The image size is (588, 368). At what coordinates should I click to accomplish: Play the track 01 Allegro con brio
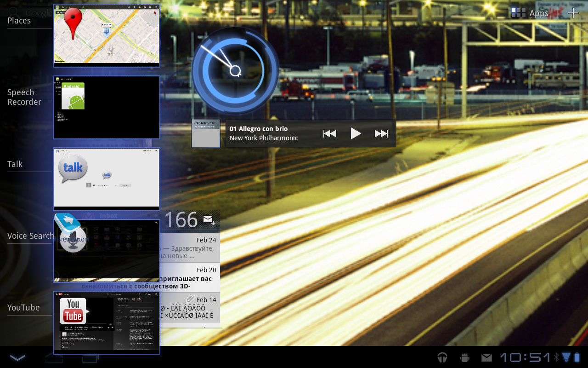coord(356,134)
